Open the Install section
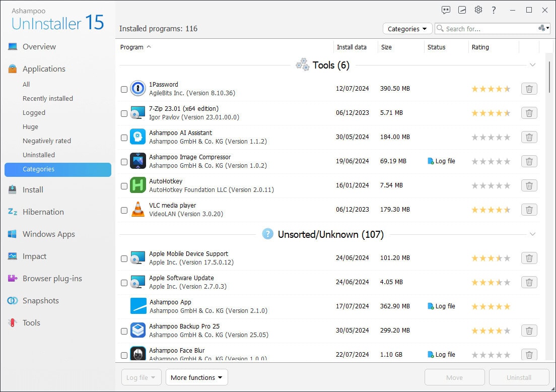The image size is (556, 392). 33,190
